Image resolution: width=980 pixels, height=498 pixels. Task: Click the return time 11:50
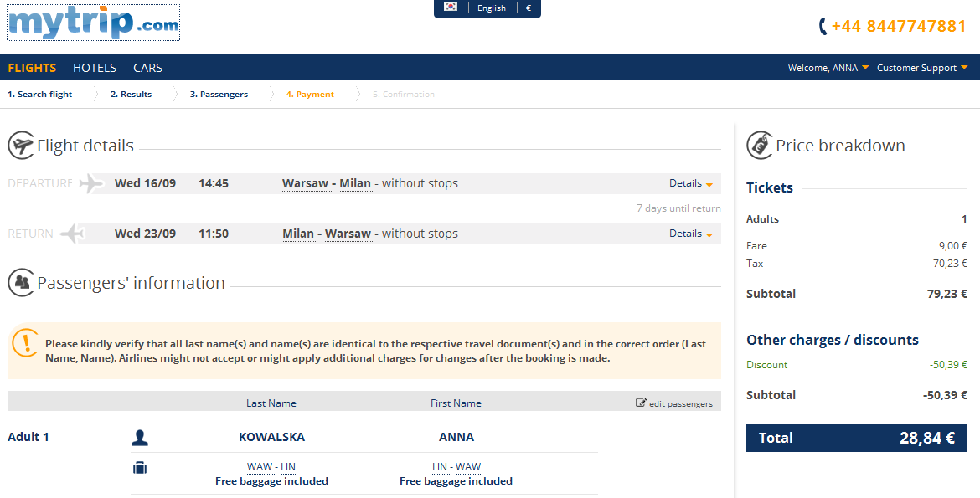pos(213,234)
